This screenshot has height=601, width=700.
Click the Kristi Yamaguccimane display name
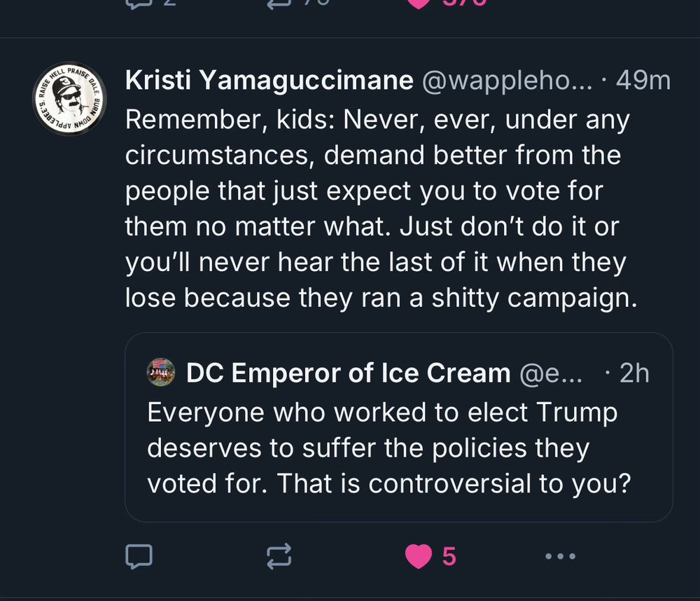click(x=269, y=81)
